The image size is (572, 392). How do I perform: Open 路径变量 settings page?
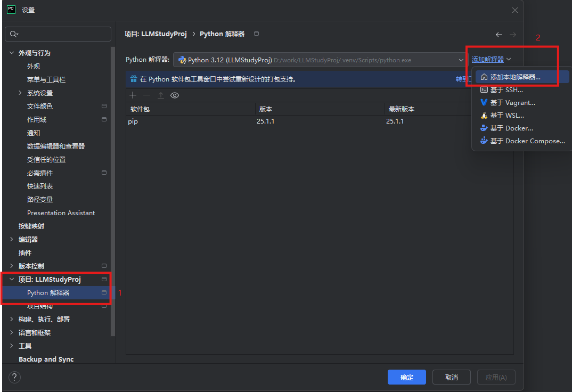(40, 200)
